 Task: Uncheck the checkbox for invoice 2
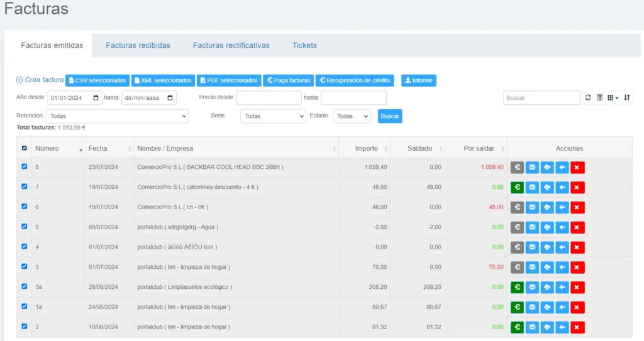point(25,326)
